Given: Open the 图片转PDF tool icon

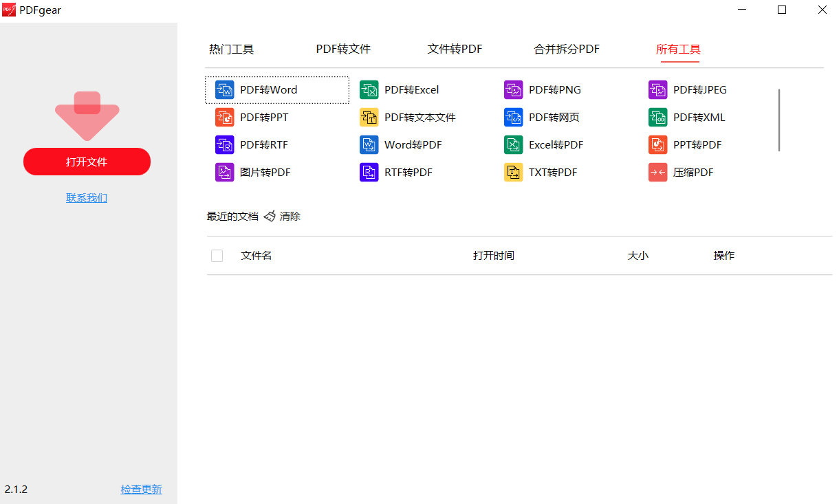Looking at the screenshot, I should click(x=225, y=173).
